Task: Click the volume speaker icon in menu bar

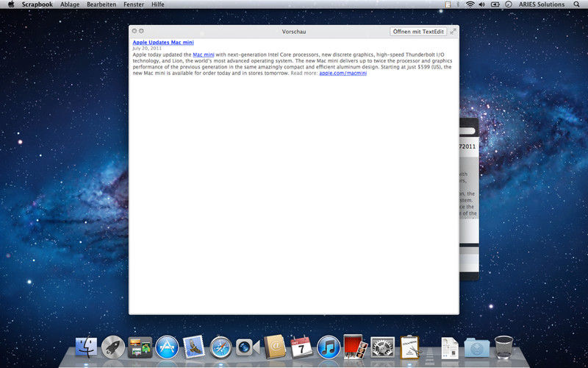Action: point(482,4)
